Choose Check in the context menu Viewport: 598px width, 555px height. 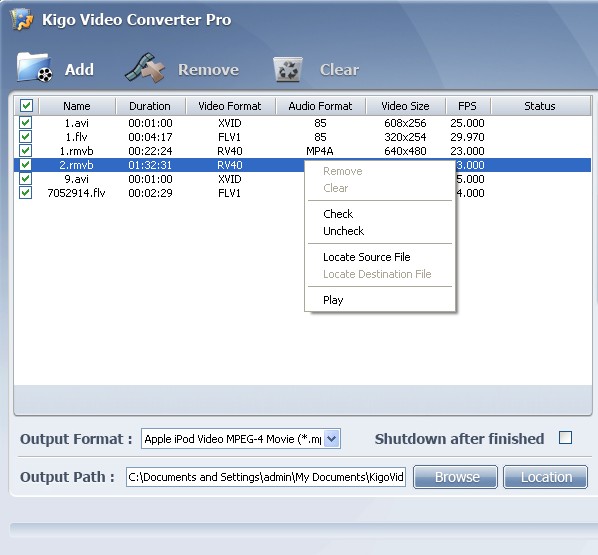click(x=380, y=214)
